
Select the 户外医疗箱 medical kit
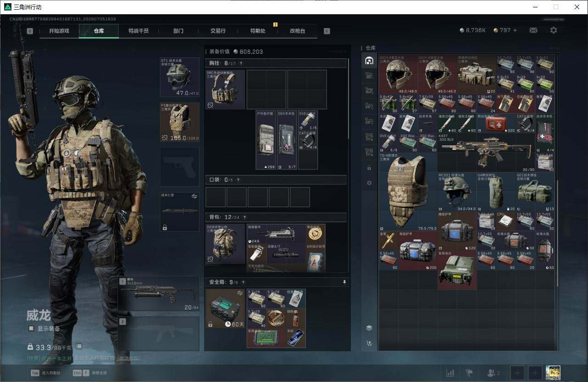pyautogui.click(x=266, y=140)
